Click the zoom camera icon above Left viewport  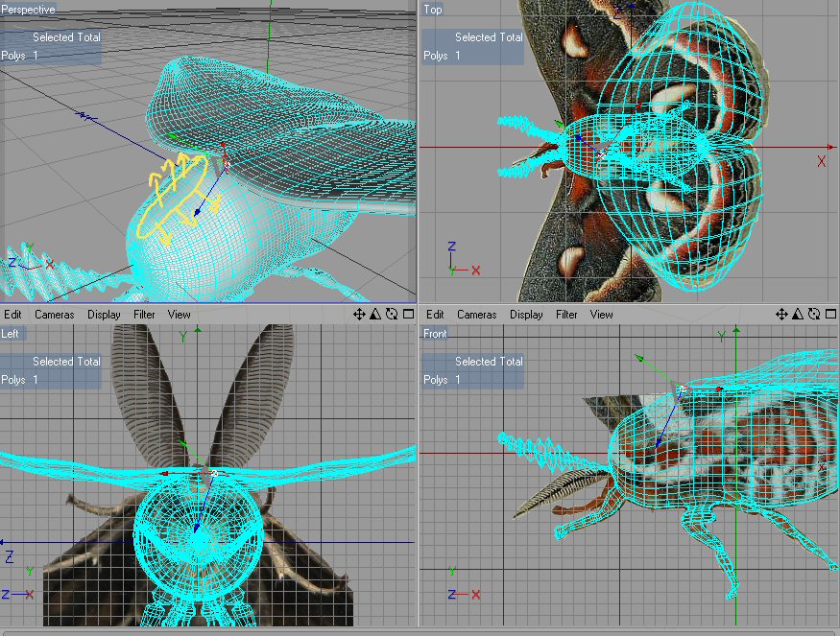[x=376, y=314]
